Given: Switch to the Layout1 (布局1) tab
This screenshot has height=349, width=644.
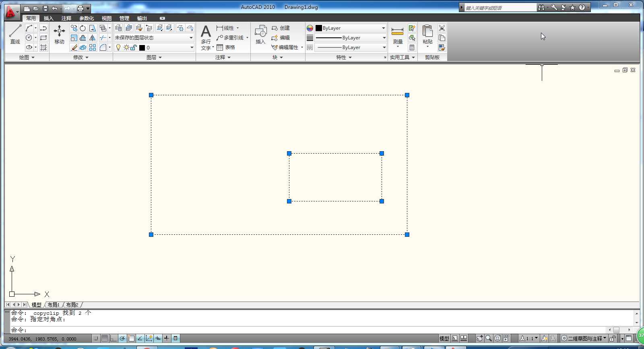Looking at the screenshot, I should pyautogui.click(x=54, y=305).
